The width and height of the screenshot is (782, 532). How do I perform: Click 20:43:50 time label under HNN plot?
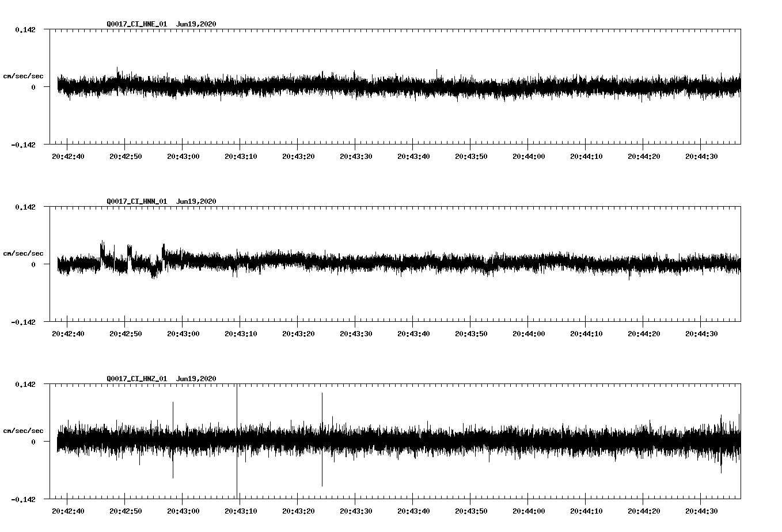click(x=471, y=334)
